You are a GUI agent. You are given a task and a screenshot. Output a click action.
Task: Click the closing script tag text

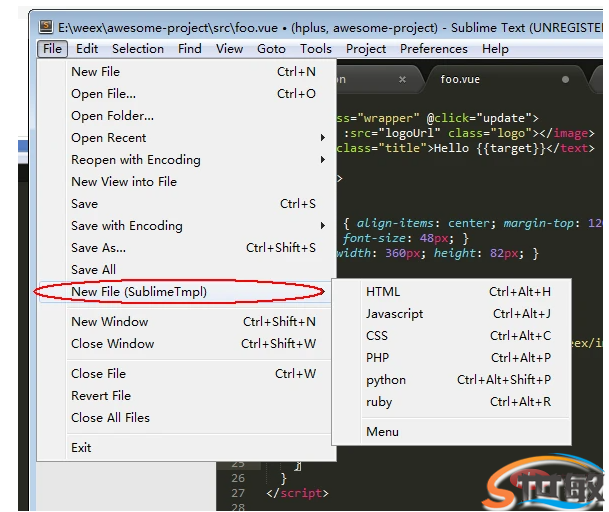(298, 493)
